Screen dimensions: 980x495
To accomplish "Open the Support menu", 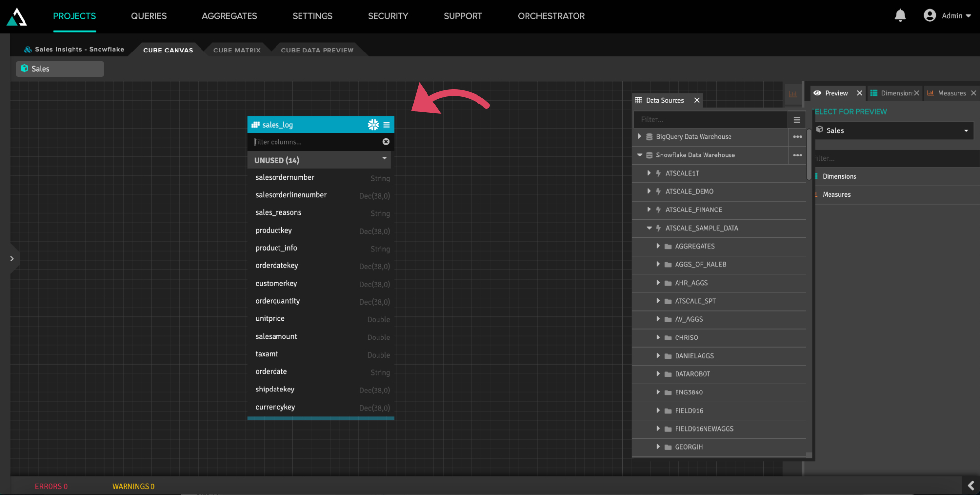I will pyautogui.click(x=463, y=16).
